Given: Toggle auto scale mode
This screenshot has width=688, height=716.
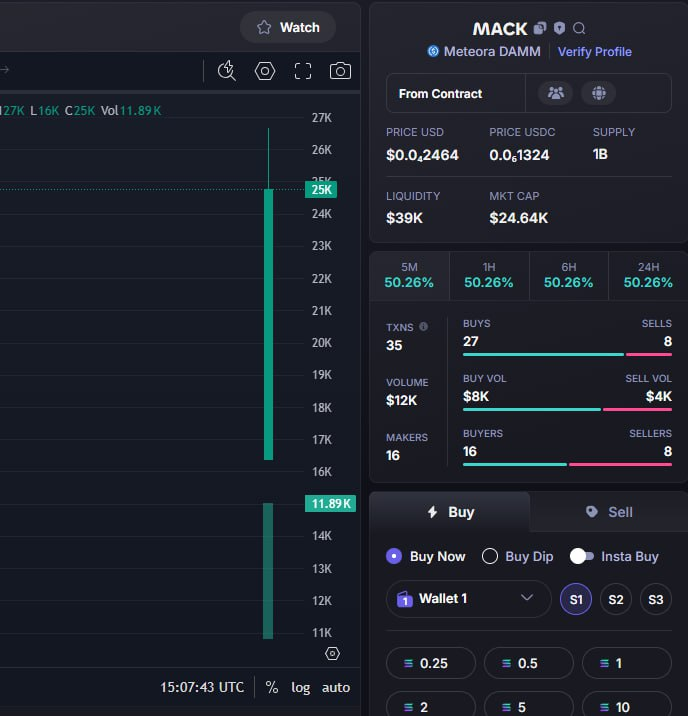Looking at the screenshot, I should (336, 688).
